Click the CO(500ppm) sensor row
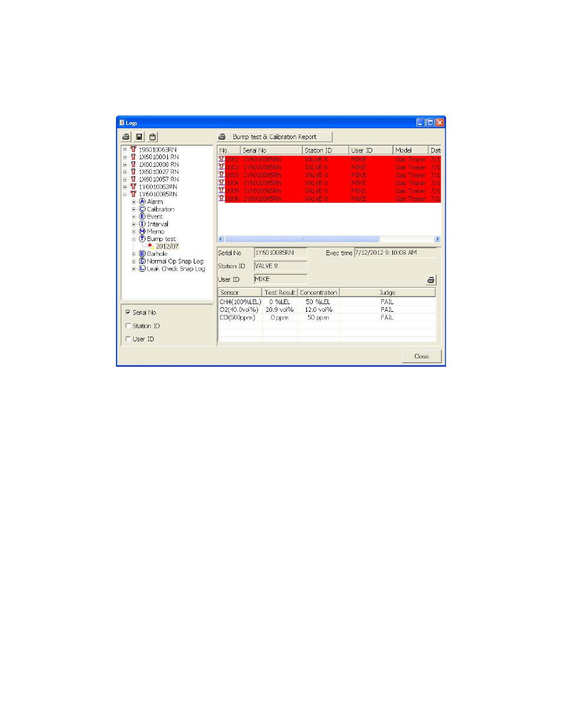 327,317
